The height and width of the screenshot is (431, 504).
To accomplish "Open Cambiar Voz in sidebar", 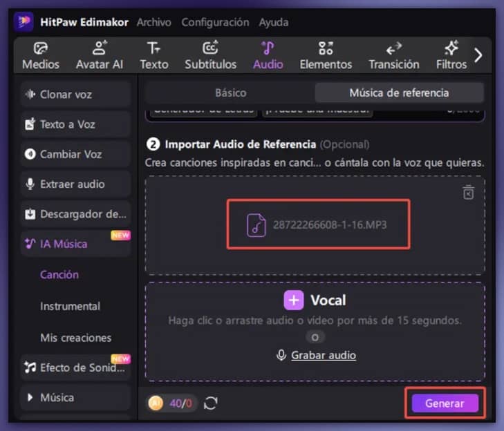I will [x=76, y=154].
